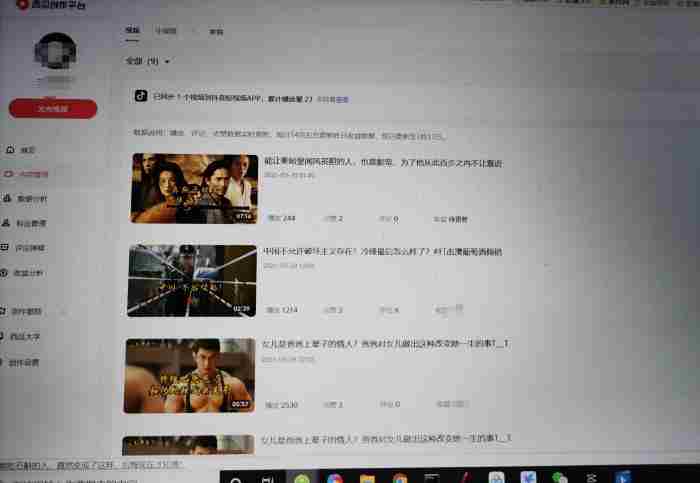Image resolution: width=700 pixels, height=483 pixels.
Task: Click the play count 1214 stat
Action: [282, 309]
